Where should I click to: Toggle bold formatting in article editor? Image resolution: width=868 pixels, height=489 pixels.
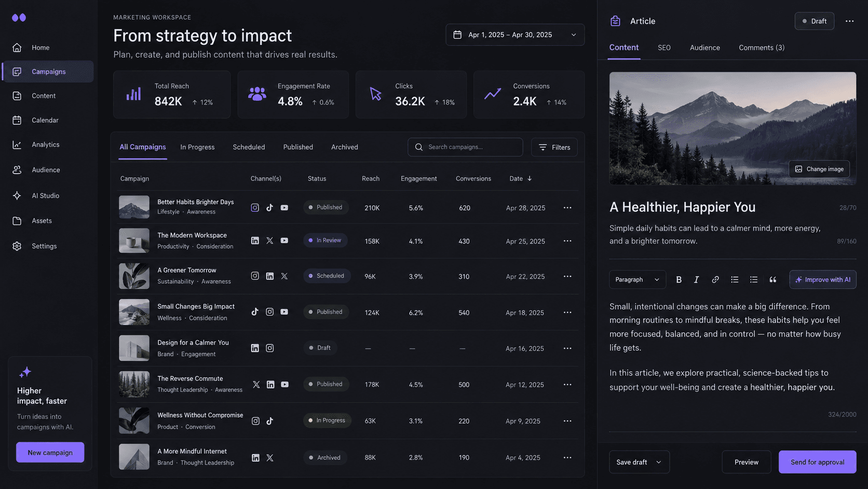[679, 280]
